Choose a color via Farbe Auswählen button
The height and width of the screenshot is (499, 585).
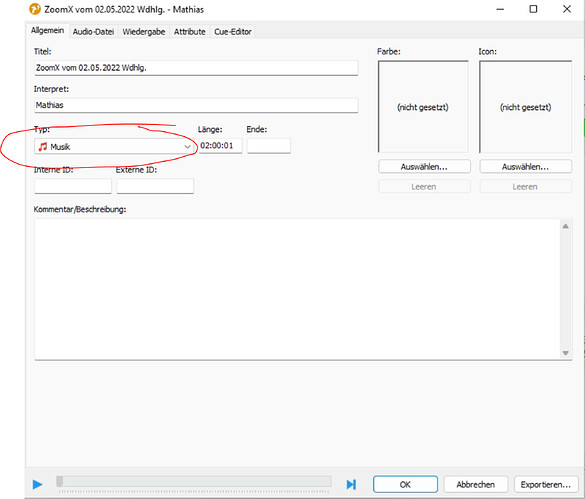pyautogui.click(x=424, y=166)
